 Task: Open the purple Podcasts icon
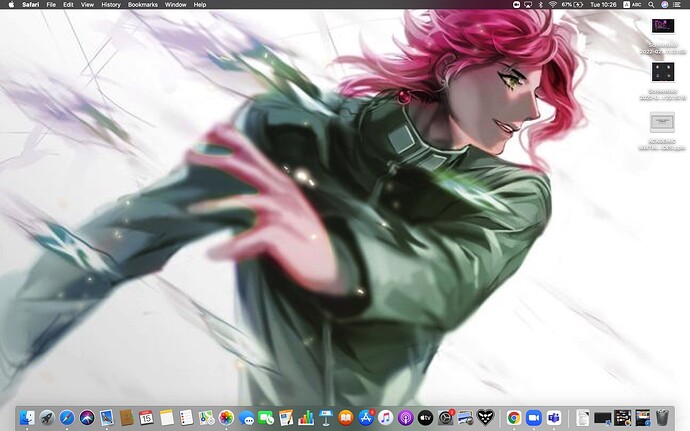406,417
